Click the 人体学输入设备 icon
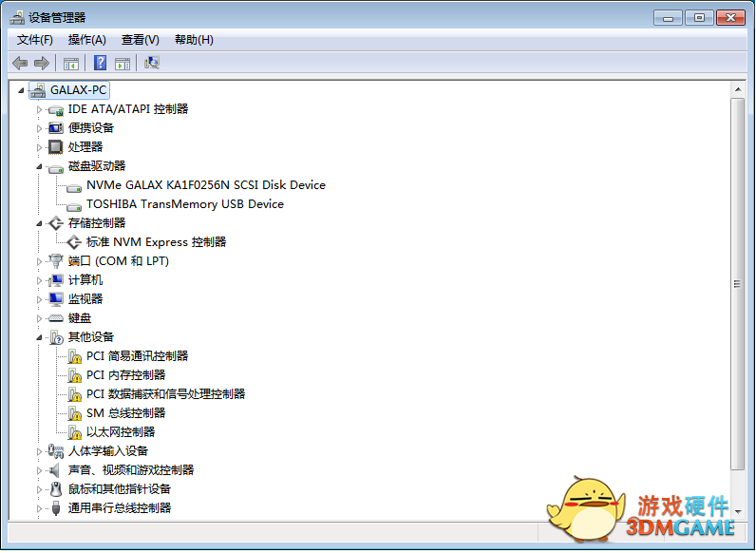 [56, 451]
